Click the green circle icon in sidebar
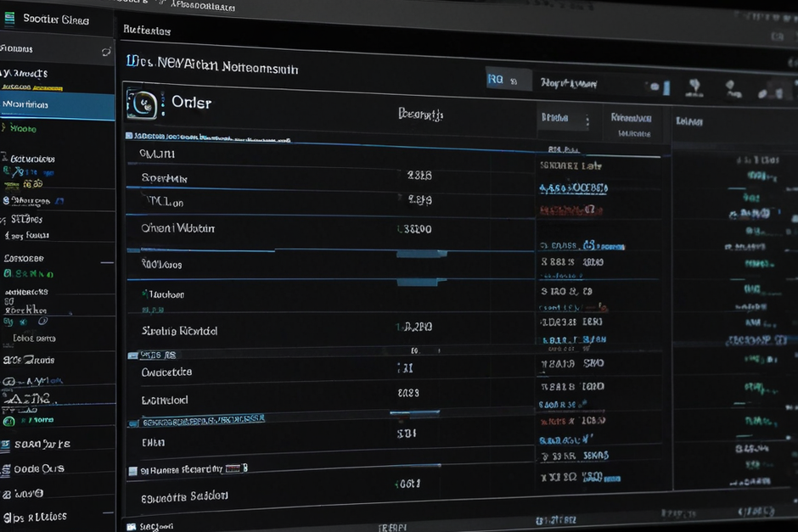The image size is (798, 532). tap(8, 421)
